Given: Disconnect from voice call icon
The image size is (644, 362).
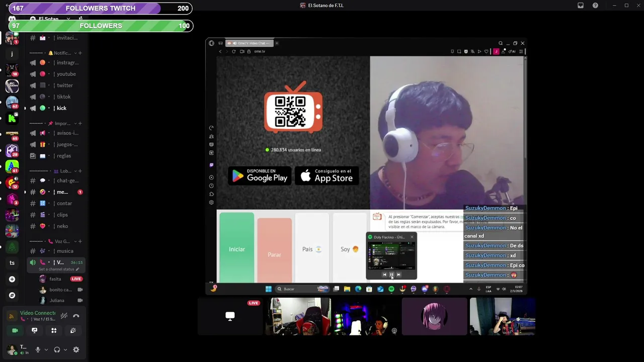Looking at the screenshot, I should [76, 316].
